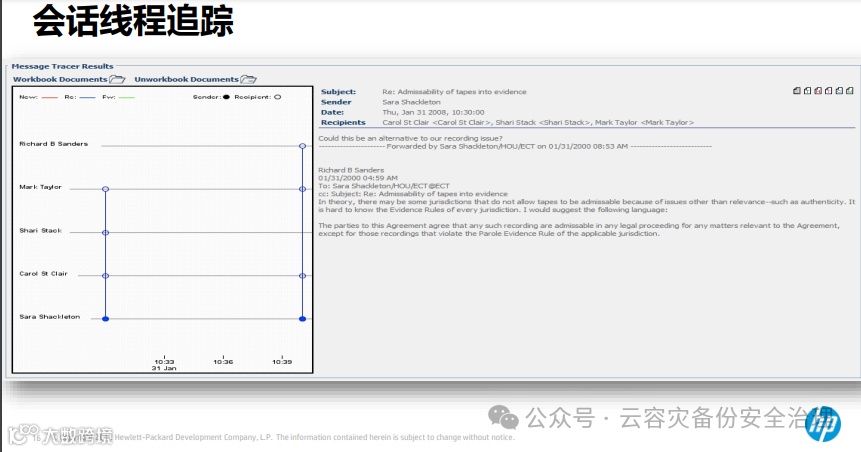This screenshot has height=452, width=861.
Task: Click the blue-marked document icon
Action: pyautogui.click(x=839, y=91)
